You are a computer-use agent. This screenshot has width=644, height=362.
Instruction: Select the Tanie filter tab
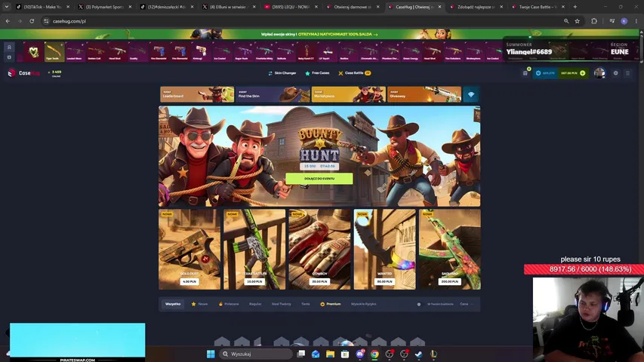[306, 304]
